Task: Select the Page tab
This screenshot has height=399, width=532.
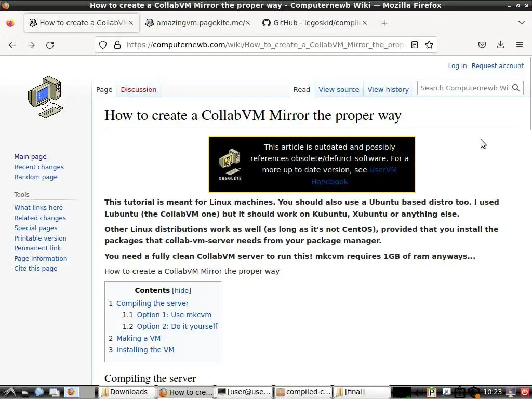Action: click(x=104, y=89)
